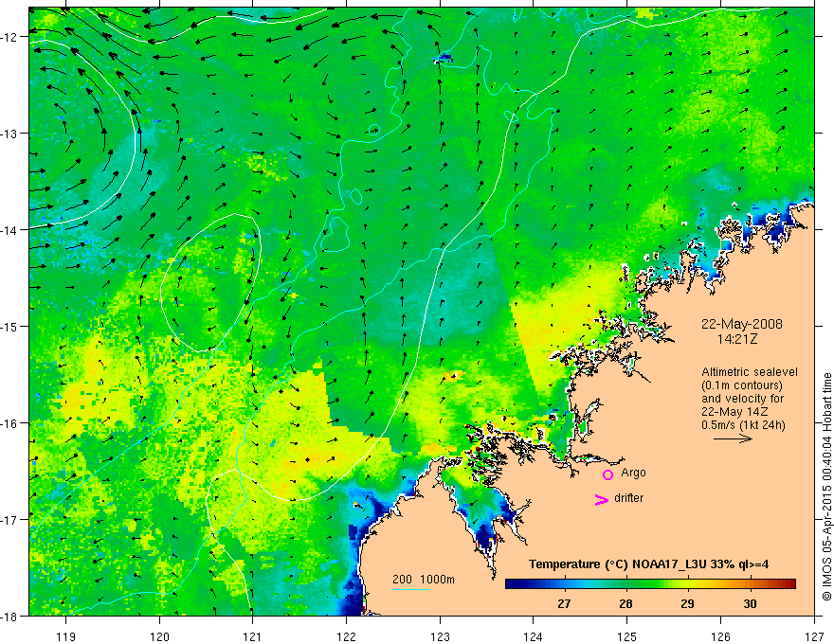
Task: Click longitude label '120' on bottom axis
Action: click(x=159, y=636)
